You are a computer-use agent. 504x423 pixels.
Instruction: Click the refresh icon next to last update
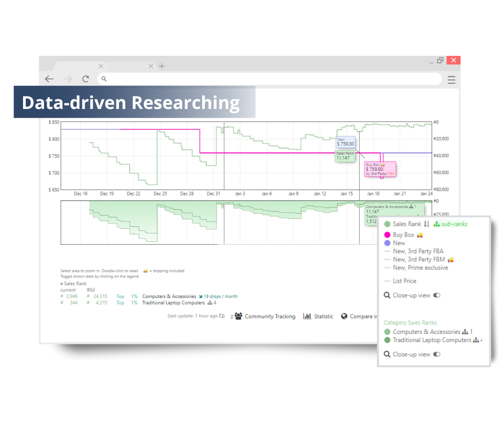point(221,316)
